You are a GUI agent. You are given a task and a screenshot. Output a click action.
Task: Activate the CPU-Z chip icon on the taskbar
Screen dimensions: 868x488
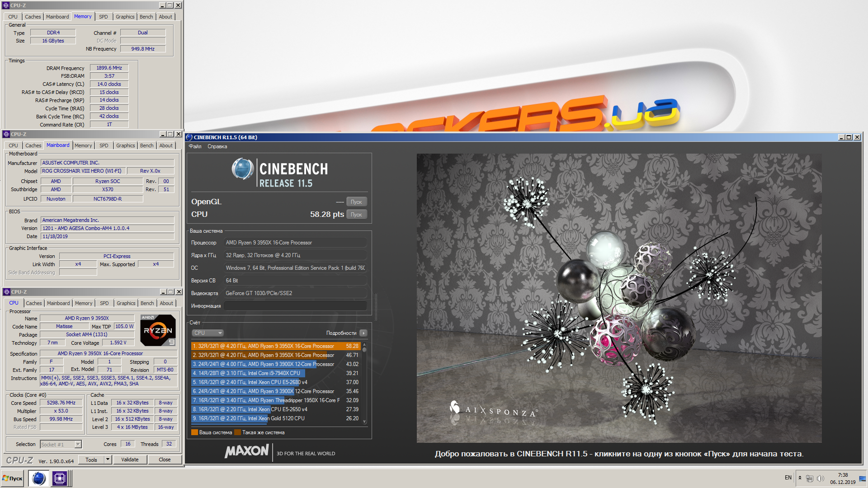pyautogui.click(x=59, y=478)
